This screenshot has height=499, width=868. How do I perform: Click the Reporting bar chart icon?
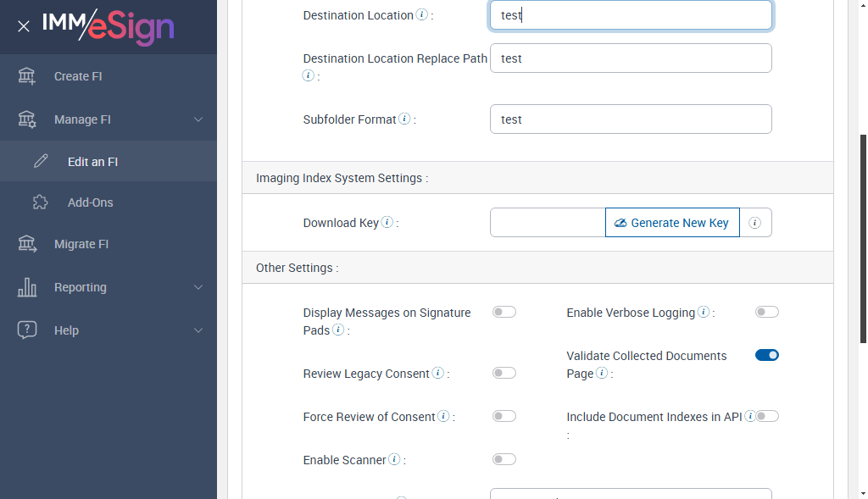[x=27, y=287]
